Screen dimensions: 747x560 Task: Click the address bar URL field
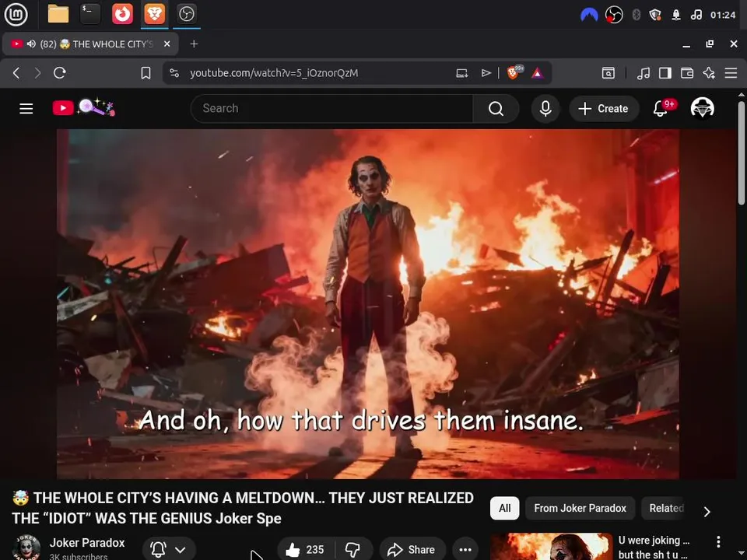coord(274,73)
